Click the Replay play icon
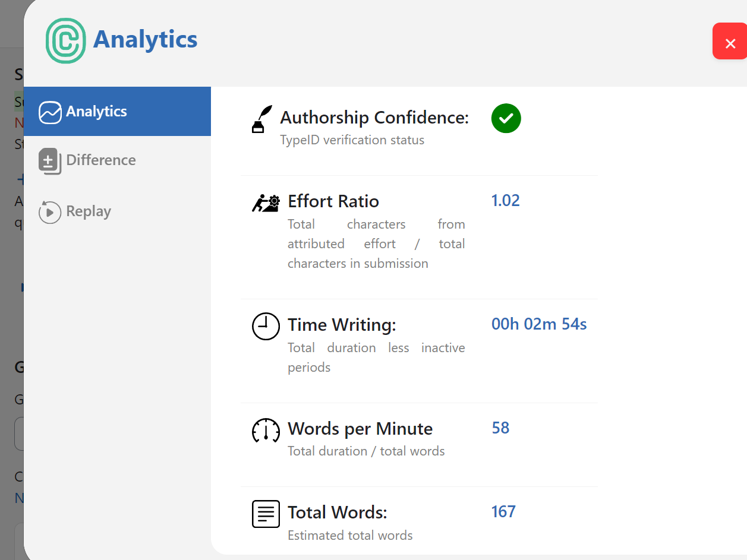 click(x=50, y=211)
